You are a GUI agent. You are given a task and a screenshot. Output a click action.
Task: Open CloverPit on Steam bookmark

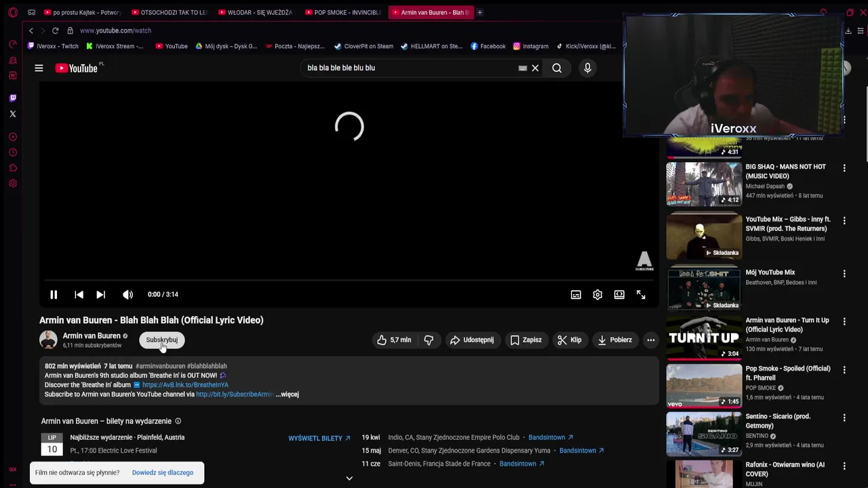click(x=363, y=46)
